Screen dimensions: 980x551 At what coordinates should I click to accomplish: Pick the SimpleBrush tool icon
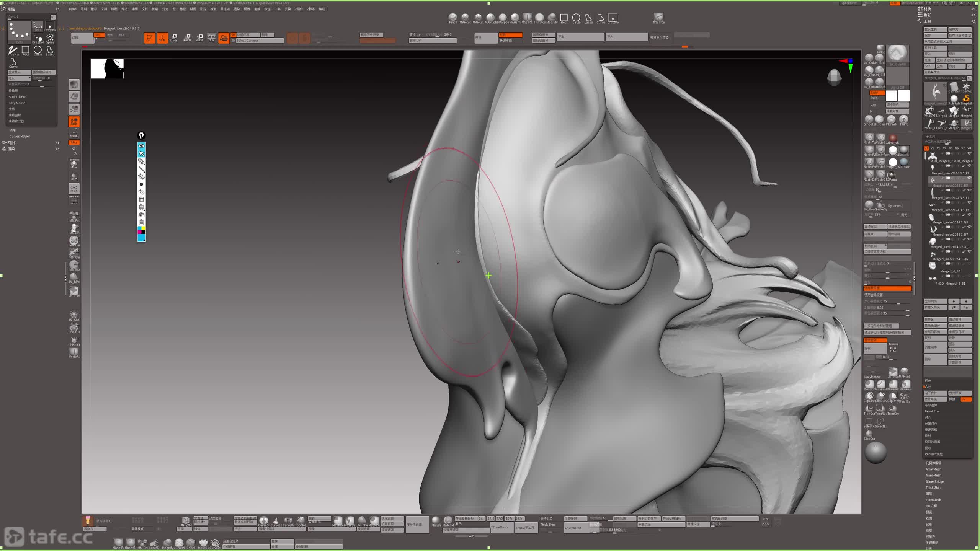(x=966, y=99)
